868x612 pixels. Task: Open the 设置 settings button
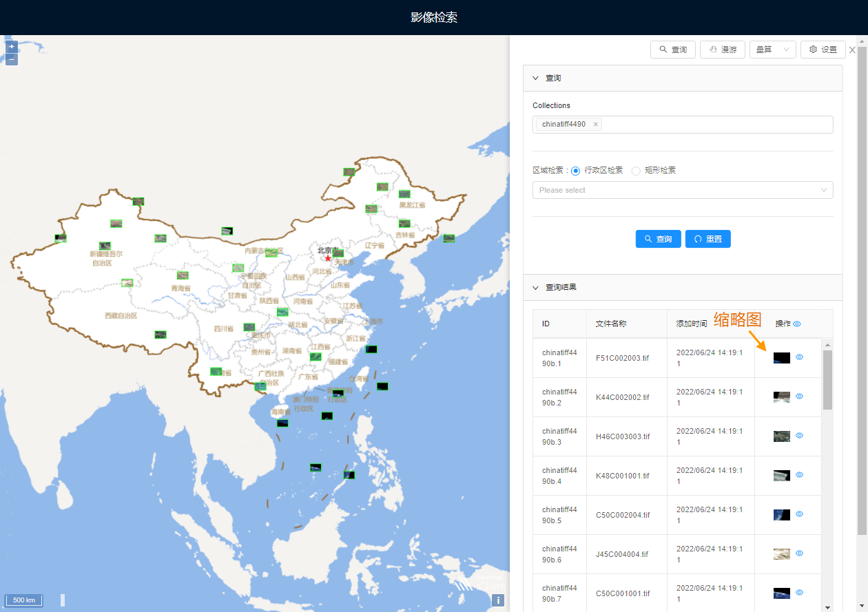823,50
